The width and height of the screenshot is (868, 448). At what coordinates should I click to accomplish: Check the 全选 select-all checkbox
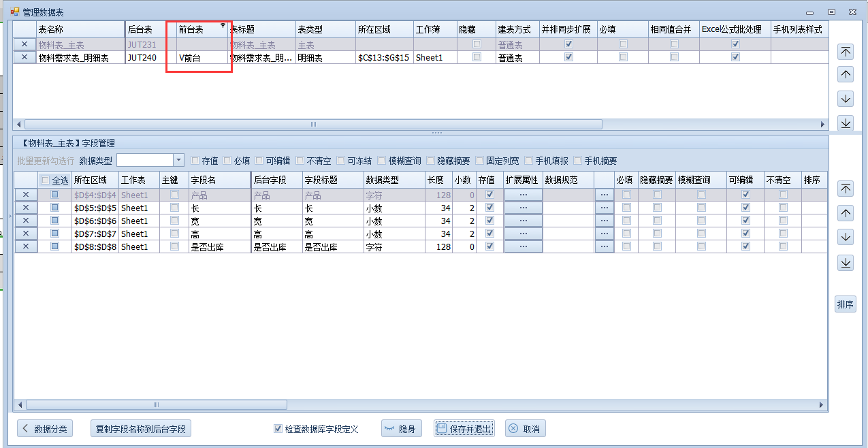tap(46, 180)
